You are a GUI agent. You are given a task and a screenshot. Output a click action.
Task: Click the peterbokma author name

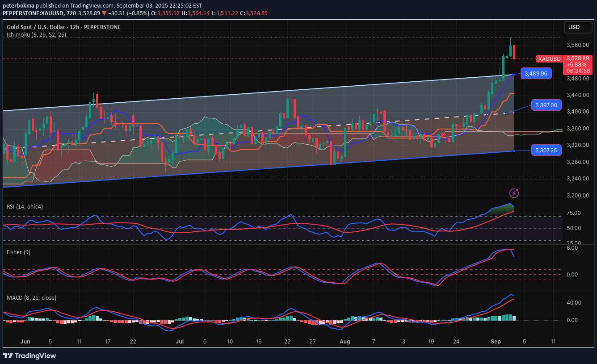point(18,6)
